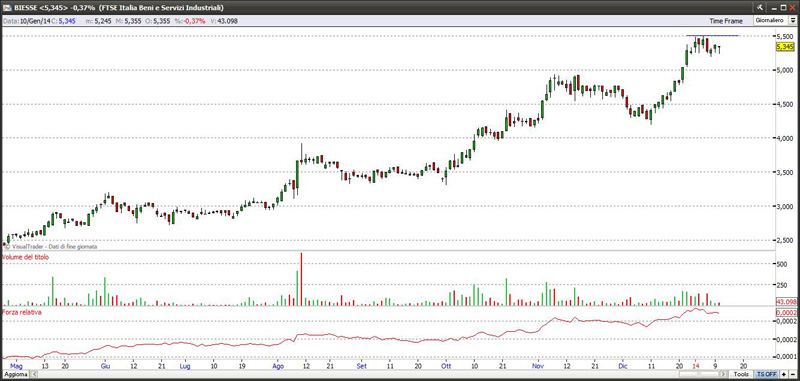Click the Nov month label on axis
800x381 pixels.
coord(539,366)
